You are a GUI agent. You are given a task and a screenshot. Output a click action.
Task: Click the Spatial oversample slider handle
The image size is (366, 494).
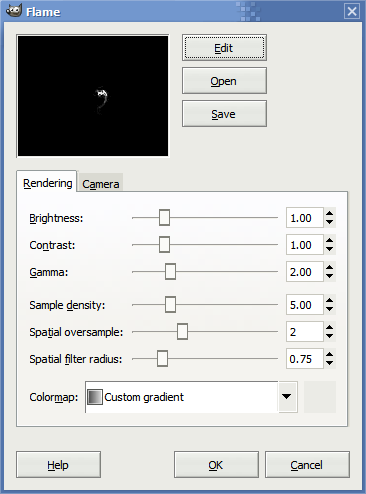click(182, 332)
